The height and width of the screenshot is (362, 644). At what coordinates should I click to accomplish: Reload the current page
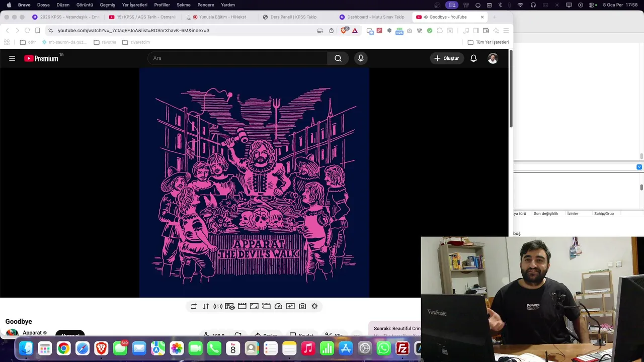pyautogui.click(x=27, y=31)
